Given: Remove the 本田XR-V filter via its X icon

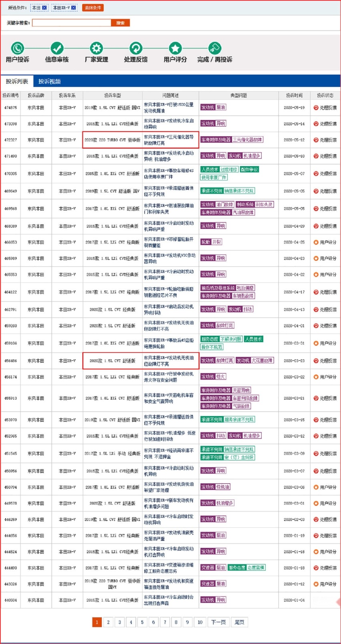Looking at the screenshot, I should pyautogui.click(x=74, y=8).
